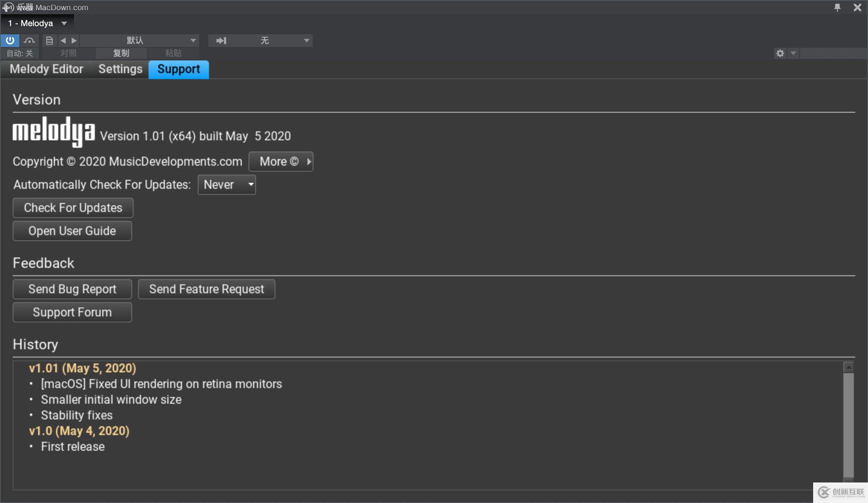
Task: Open the update frequency Never dropdown
Action: coord(227,185)
